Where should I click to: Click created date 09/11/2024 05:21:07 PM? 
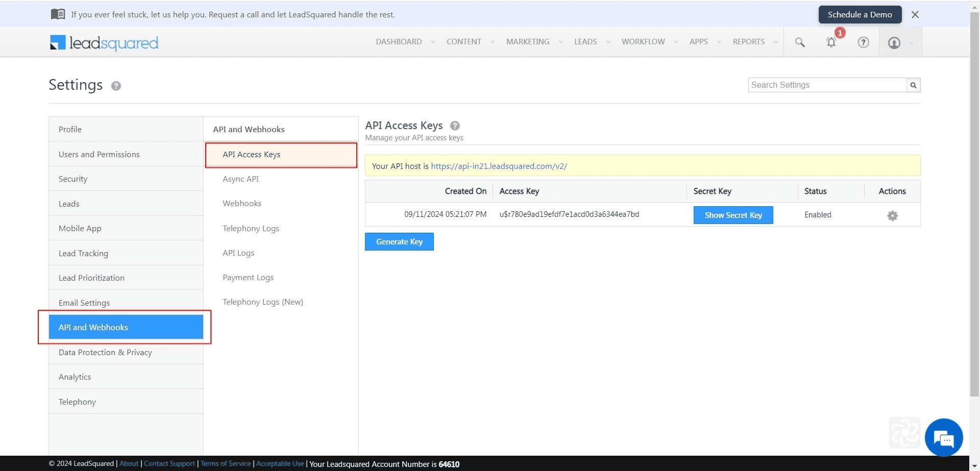tap(445, 214)
